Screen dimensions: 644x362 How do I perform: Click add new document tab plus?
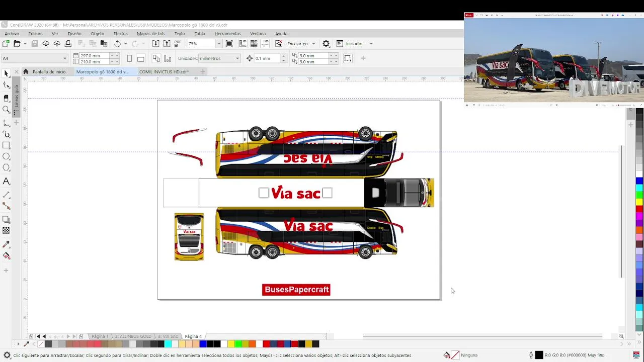pyautogui.click(x=203, y=72)
